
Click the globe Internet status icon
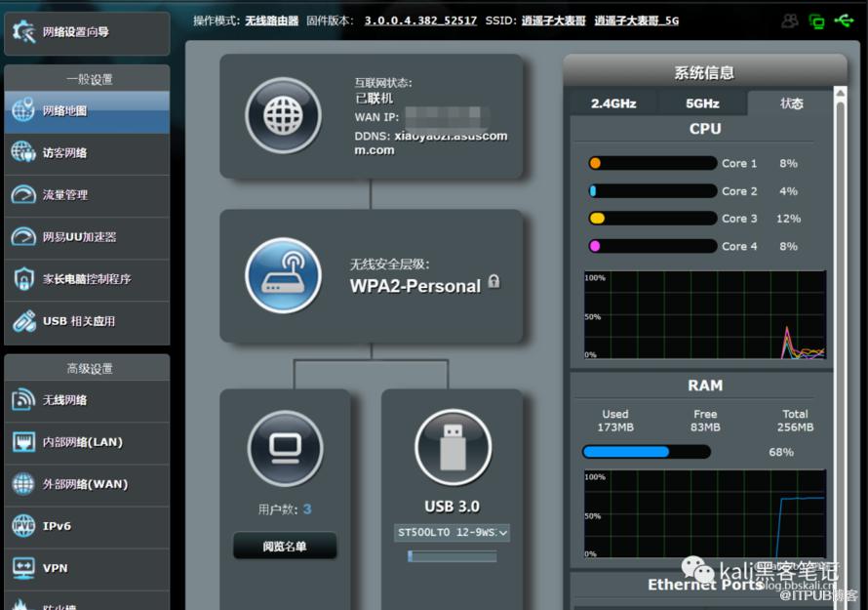(x=283, y=116)
